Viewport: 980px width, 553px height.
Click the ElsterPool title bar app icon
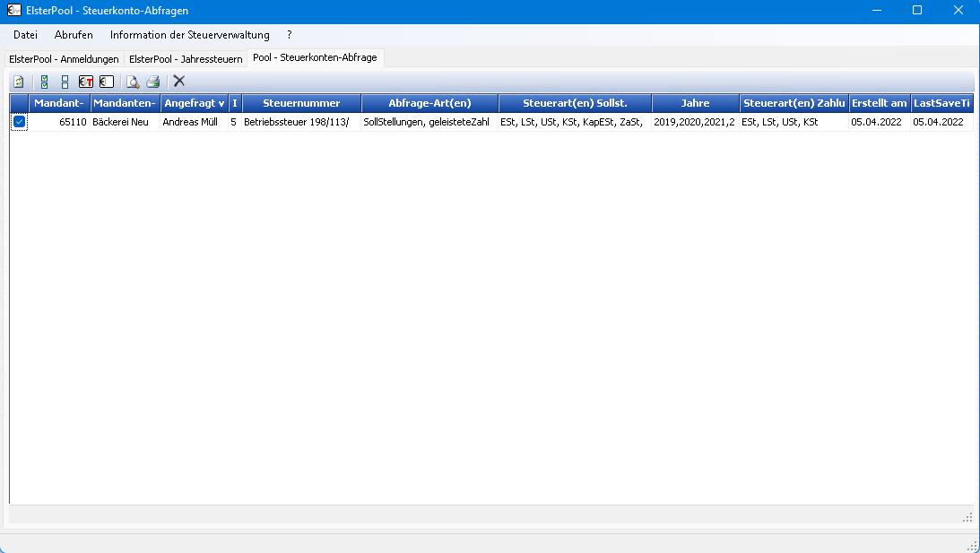pyautogui.click(x=13, y=11)
